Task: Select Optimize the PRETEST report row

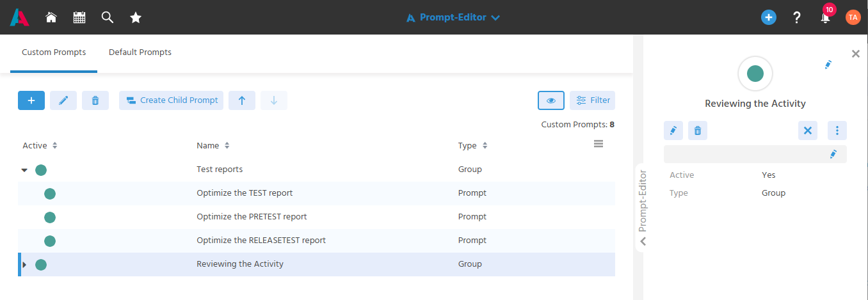Action: pyautogui.click(x=316, y=217)
